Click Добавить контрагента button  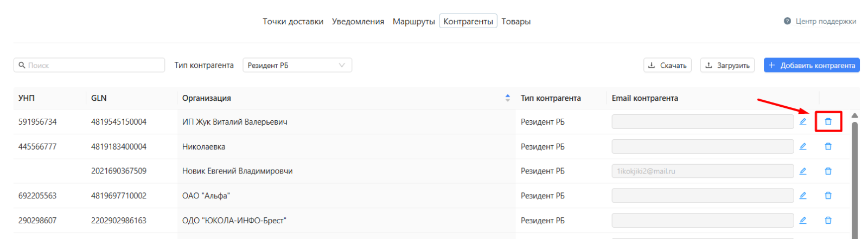(812, 65)
